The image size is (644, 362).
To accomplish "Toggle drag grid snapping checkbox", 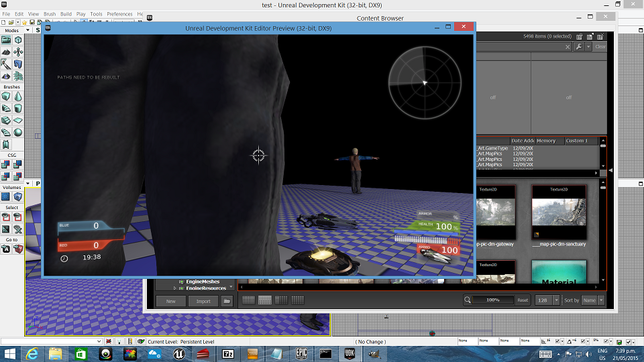I will pyautogui.click(x=557, y=341).
